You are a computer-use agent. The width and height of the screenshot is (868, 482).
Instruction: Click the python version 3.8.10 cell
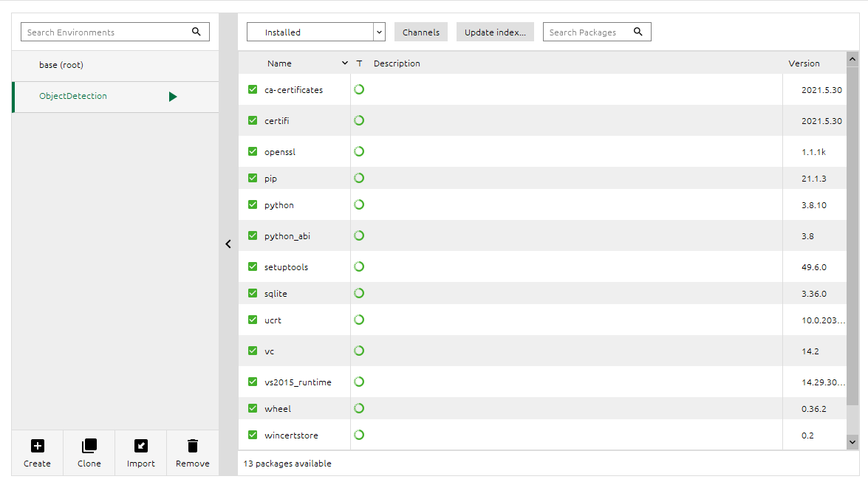(814, 205)
